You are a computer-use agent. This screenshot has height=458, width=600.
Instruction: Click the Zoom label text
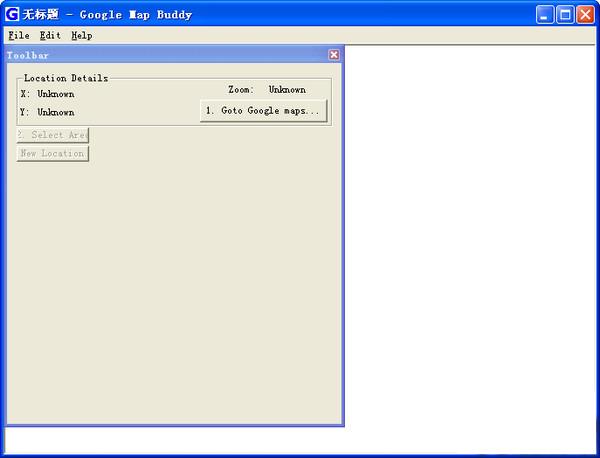[240, 90]
